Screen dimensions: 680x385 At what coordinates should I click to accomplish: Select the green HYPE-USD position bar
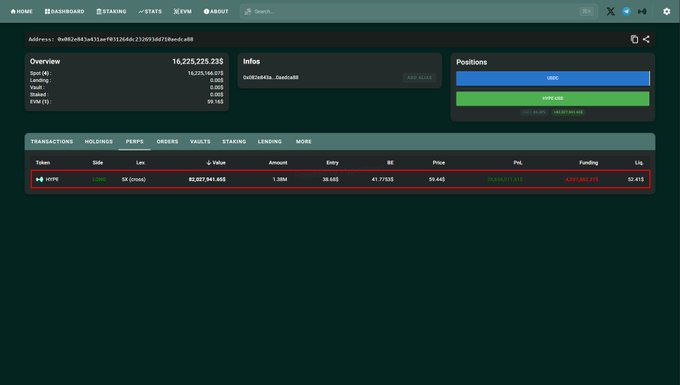pos(552,98)
